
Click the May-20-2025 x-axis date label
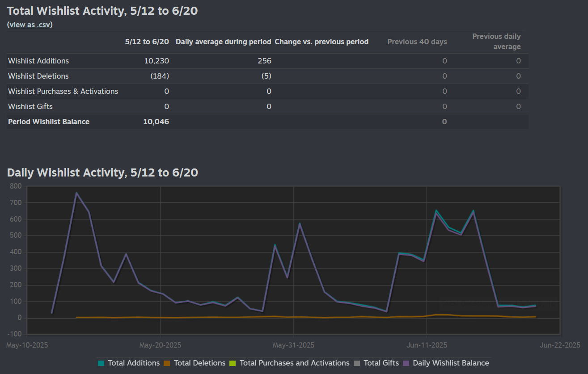point(160,345)
